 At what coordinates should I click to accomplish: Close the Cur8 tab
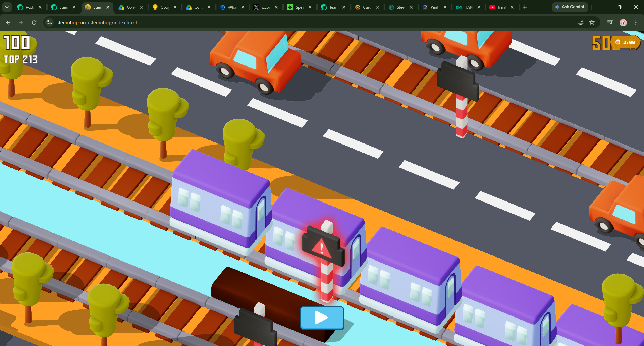pos(378,7)
